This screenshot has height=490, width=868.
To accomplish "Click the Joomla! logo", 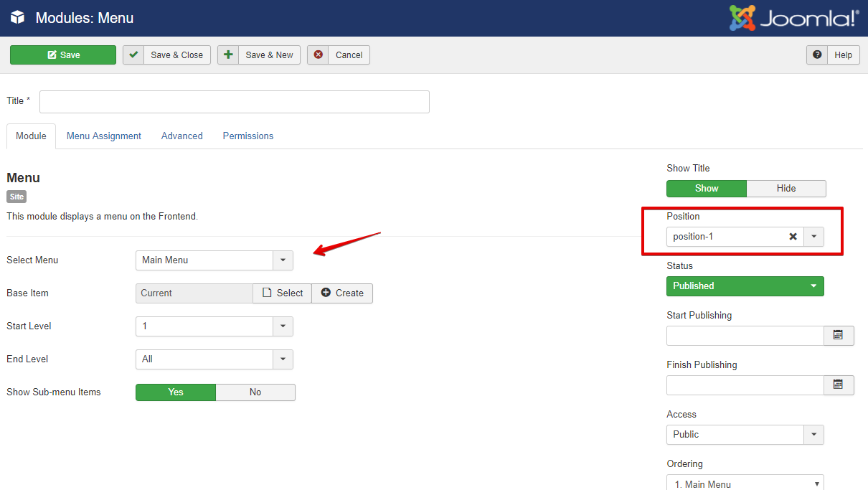I will pyautogui.click(x=794, y=18).
